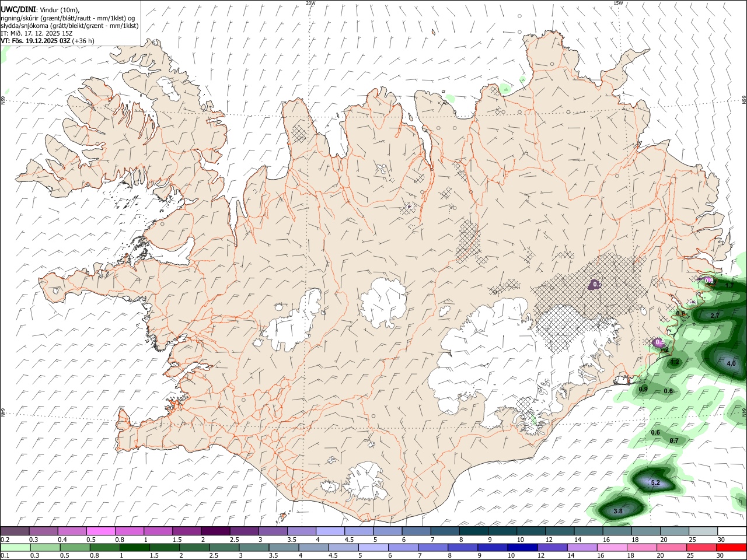Click the darkest green 1 swatch, lower legend

(x=134, y=547)
